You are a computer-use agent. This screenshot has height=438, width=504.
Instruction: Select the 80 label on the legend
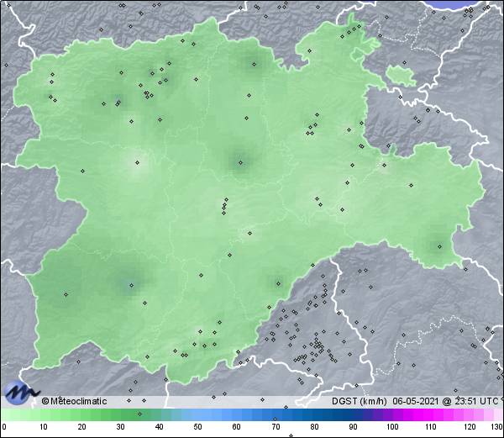(315, 427)
